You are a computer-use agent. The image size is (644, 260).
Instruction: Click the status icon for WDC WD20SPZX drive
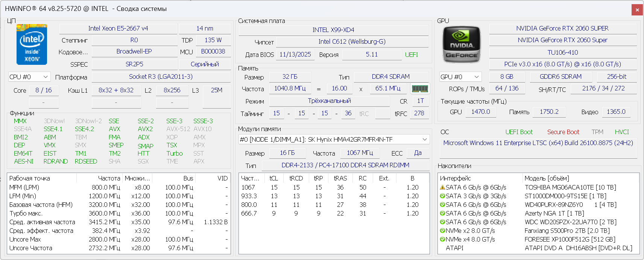pyautogui.click(x=442, y=222)
